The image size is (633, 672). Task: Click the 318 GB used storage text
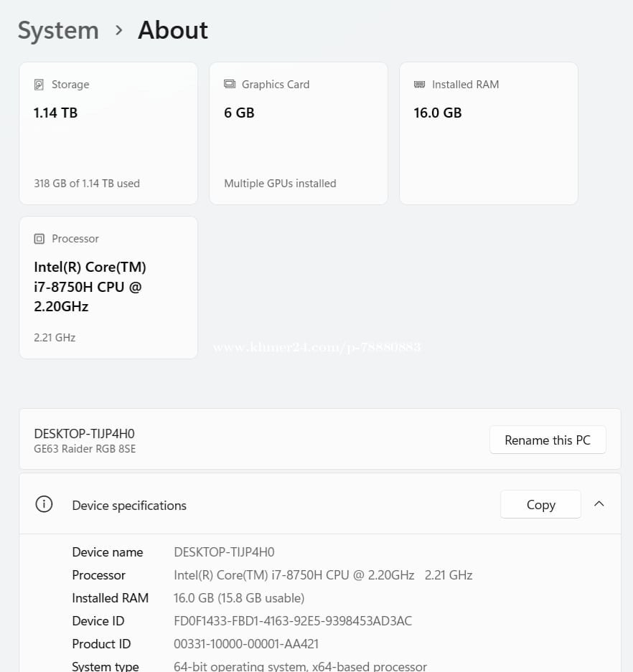(x=87, y=184)
